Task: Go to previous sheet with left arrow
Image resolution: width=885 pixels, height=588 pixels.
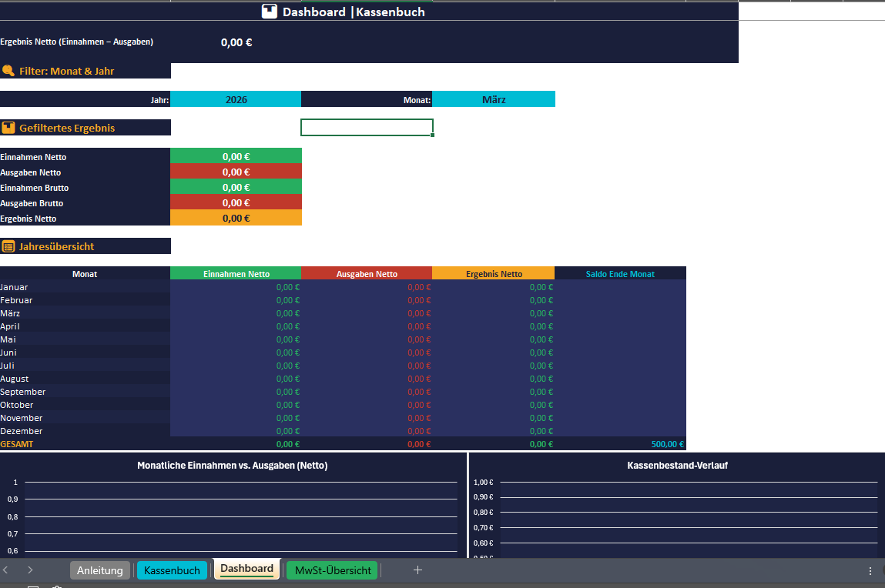Action: click(x=5, y=570)
